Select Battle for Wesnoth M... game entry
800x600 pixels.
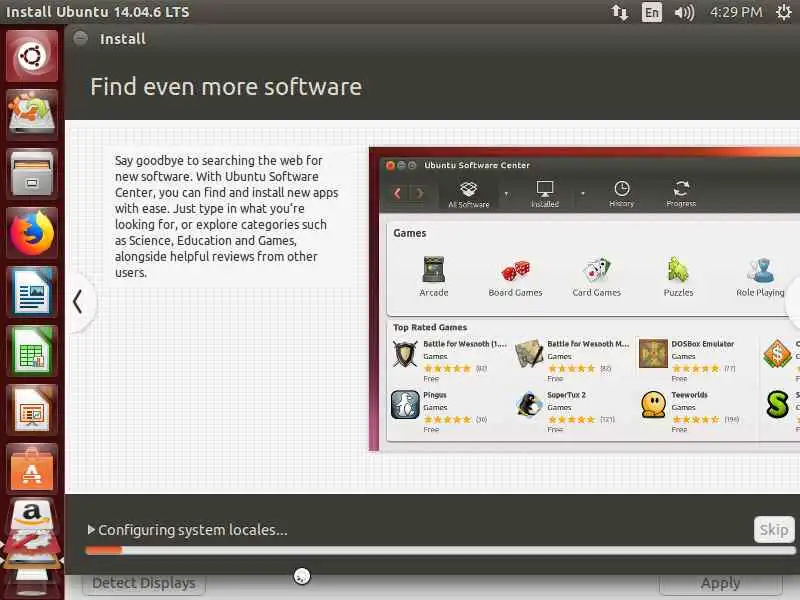(x=572, y=360)
